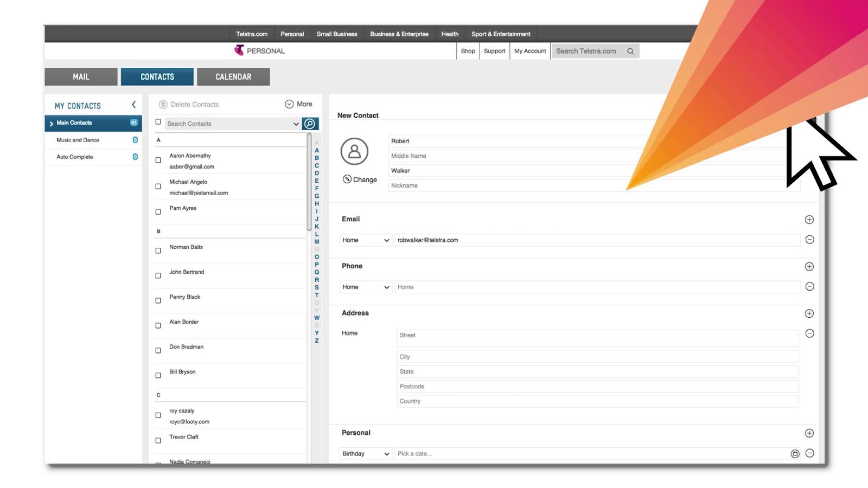Select Small Business in the top menu
Viewport: 868px width, 488px height.
[336, 34]
